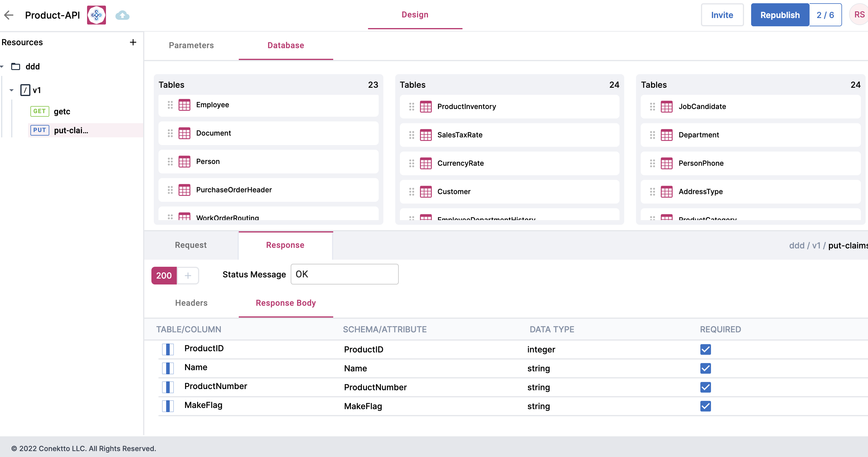Switch to the Parameters tab
The image size is (868, 457).
tap(191, 45)
